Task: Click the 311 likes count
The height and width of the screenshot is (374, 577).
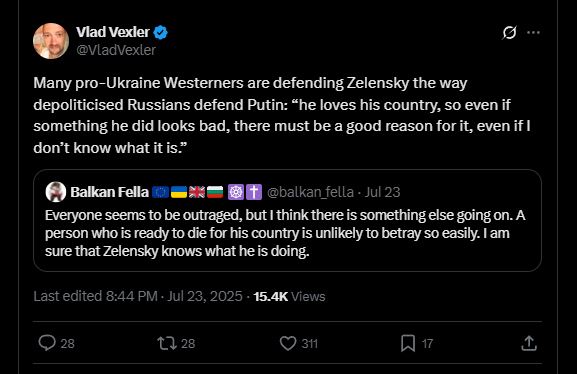Action: pyautogui.click(x=309, y=343)
